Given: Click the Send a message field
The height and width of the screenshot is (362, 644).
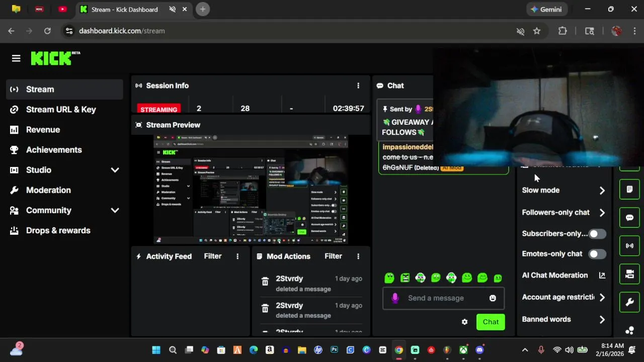Looking at the screenshot, I should pyautogui.click(x=443, y=298).
